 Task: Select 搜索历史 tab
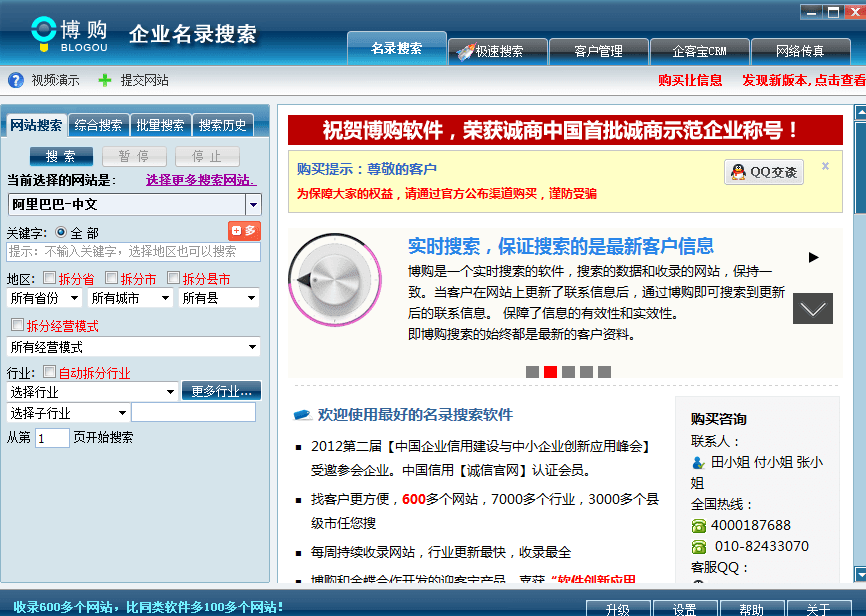pyautogui.click(x=223, y=126)
